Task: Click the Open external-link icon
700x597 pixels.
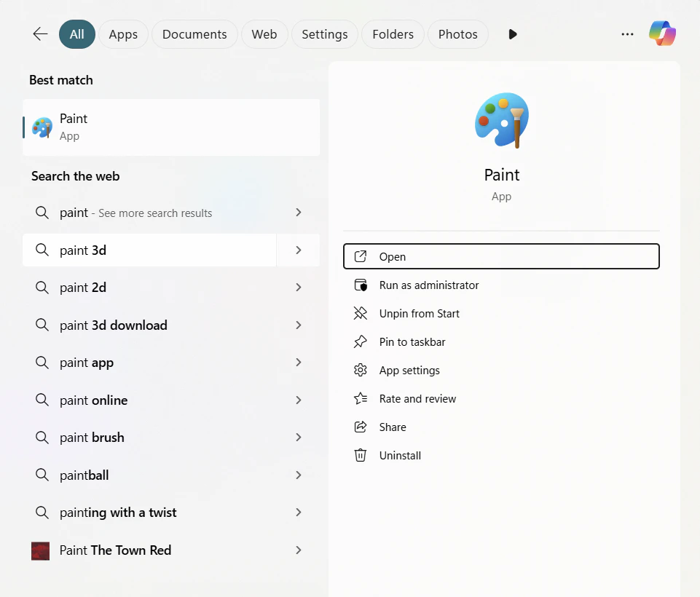Action: 361,256
